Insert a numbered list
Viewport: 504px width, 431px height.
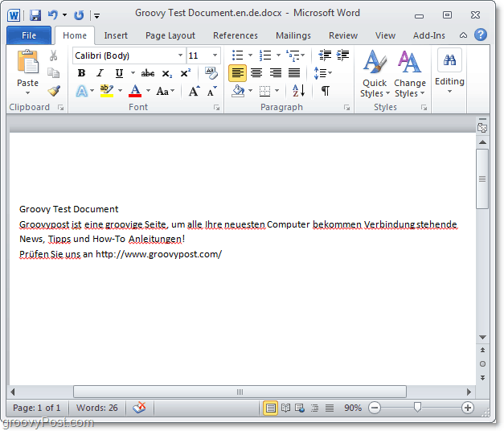pos(265,55)
